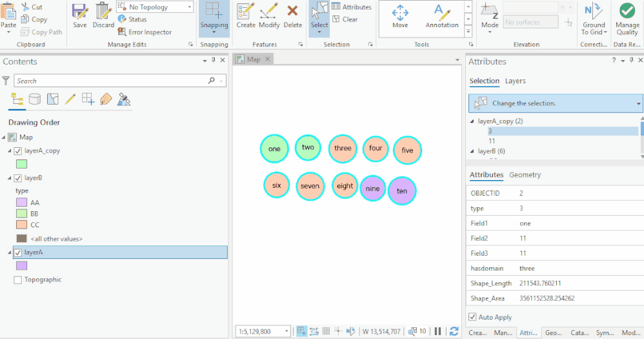Collapse the layerB legend in Contents

click(10, 178)
